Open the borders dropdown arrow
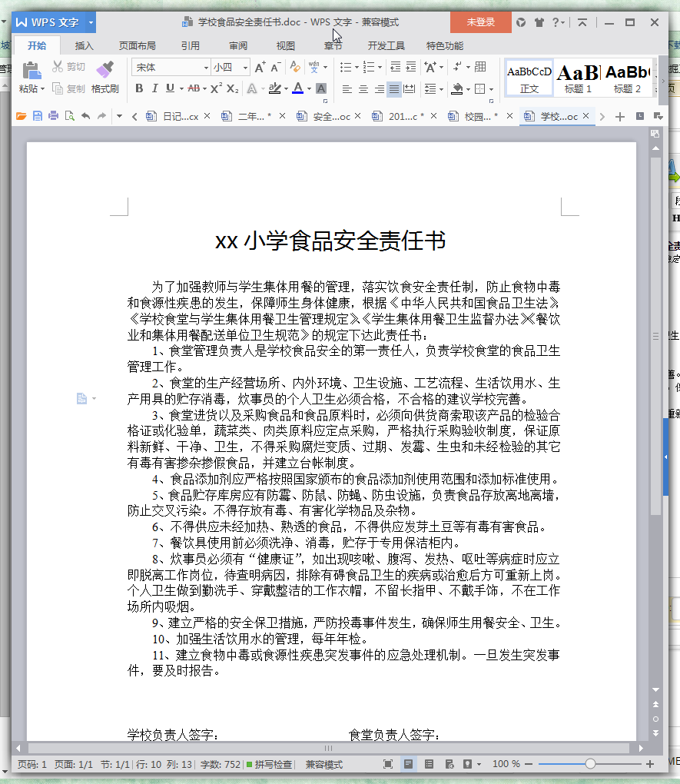Viewport: 680px width, 784px height. pyautogui.click(x=491, y=89)
